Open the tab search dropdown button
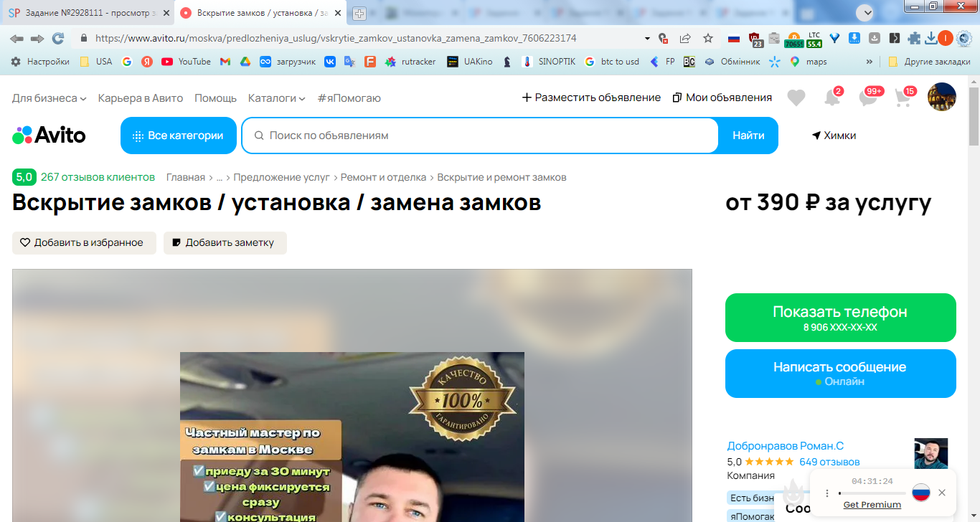 [x=866, y=12]
